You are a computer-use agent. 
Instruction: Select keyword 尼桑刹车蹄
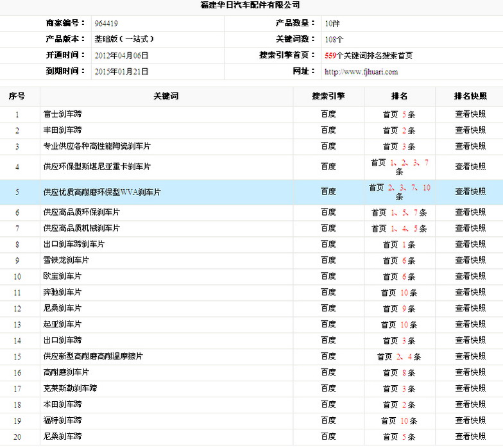click(63, 436)
